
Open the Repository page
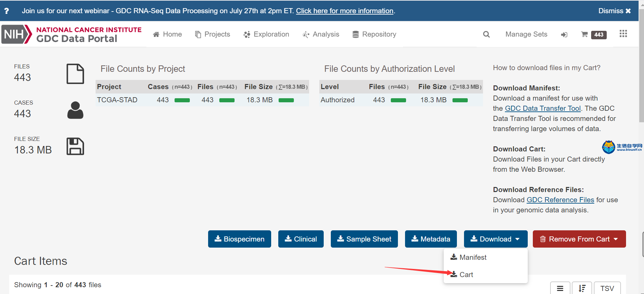[x=374, y=34]
